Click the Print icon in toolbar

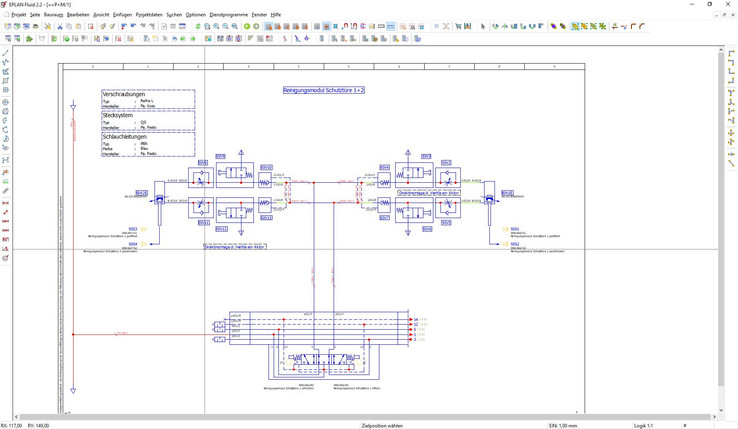click(35, 26)
